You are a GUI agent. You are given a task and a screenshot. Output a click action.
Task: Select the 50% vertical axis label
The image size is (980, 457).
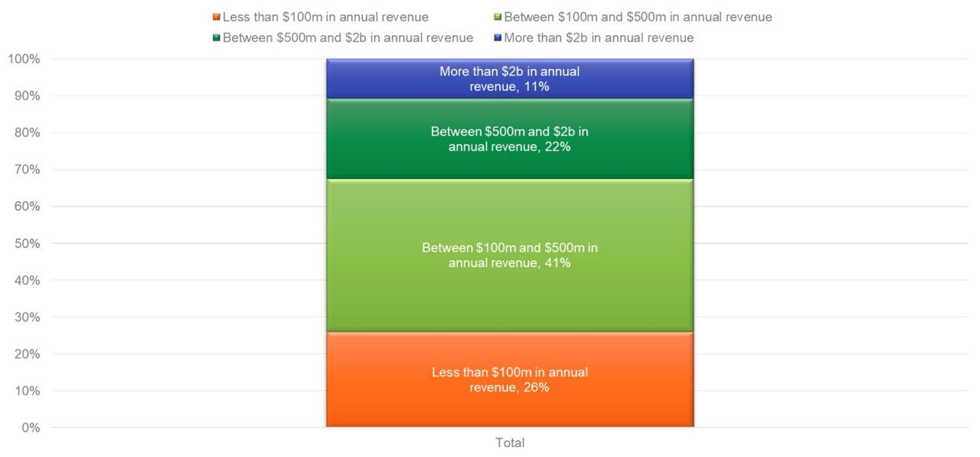pyautogui.click(x=26, y=243)
